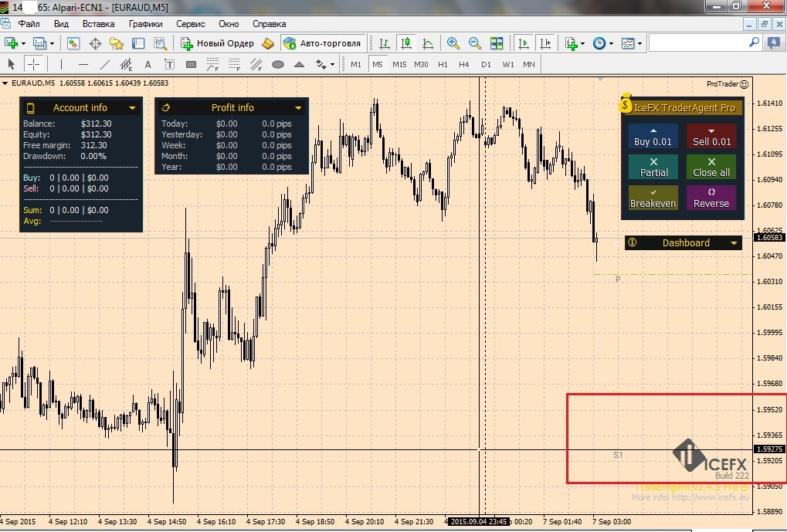Open the Графики menu
The image size is (787, 532).
145,24
